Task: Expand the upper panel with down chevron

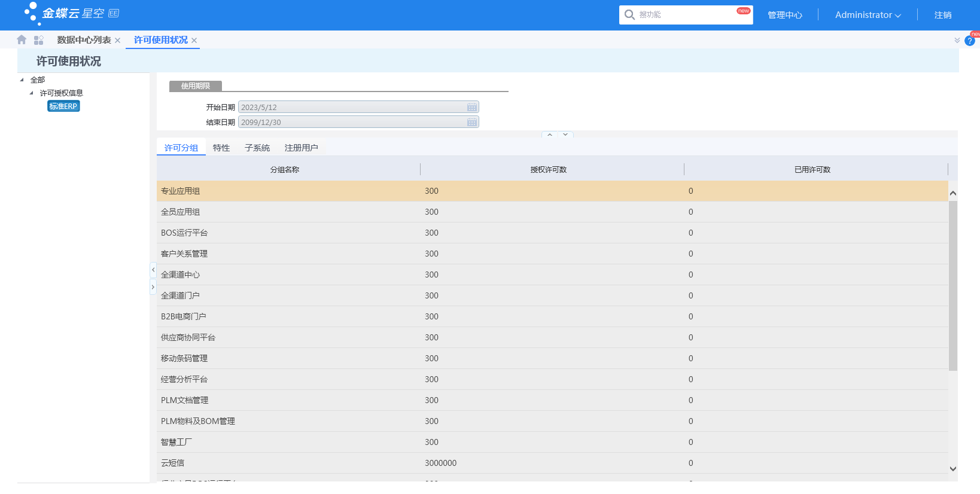Action: coord(565,135)
